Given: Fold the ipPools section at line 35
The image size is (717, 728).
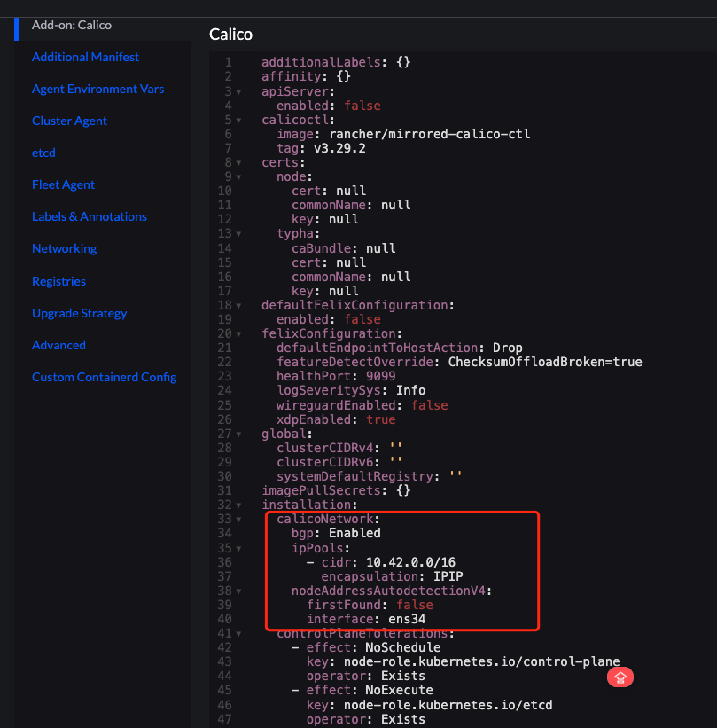Looking at the screenshot, I should pos(239,547).
